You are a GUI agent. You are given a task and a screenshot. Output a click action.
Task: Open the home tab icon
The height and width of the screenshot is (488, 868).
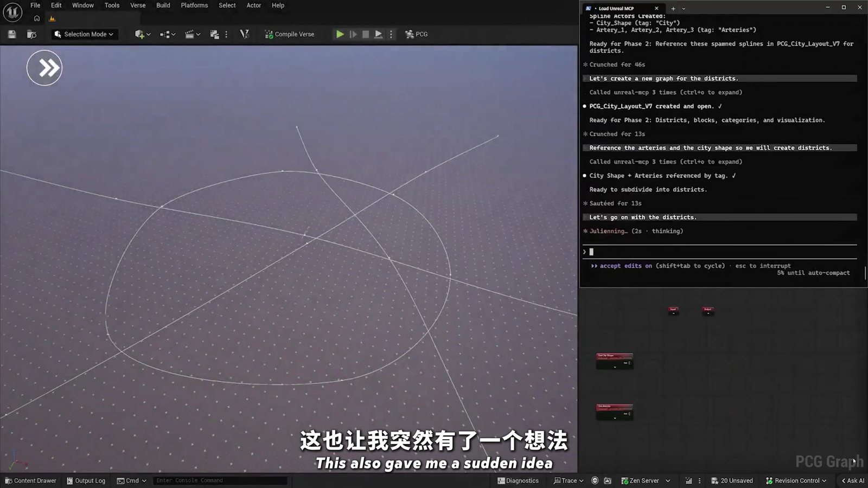click(37, 18)
